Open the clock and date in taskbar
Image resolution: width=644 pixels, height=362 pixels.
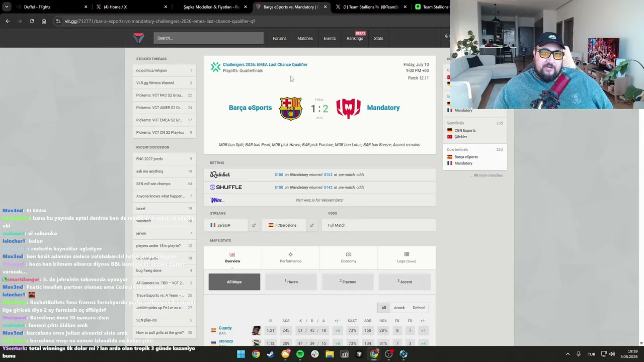pos(630,354)
